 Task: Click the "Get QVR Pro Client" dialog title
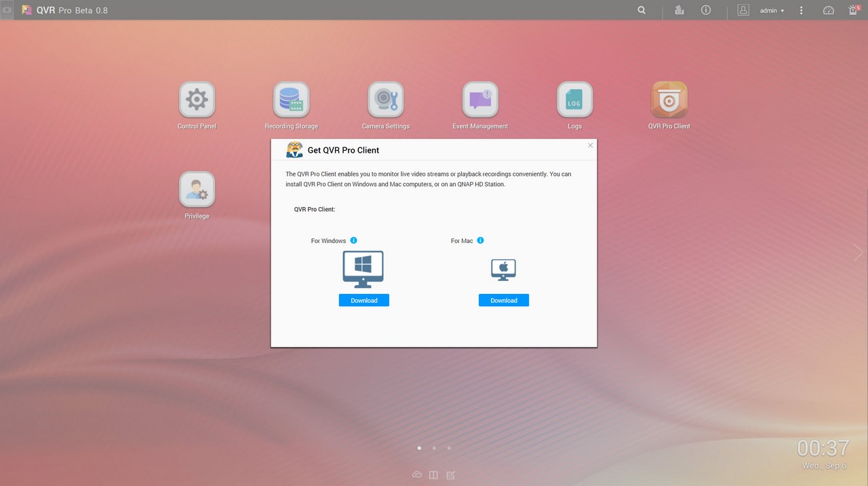[343, 150]
